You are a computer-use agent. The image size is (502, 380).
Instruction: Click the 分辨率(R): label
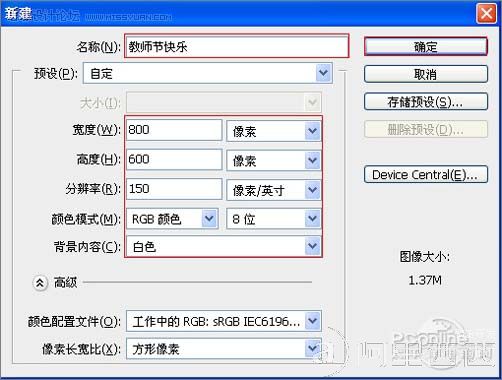(93, 189)
